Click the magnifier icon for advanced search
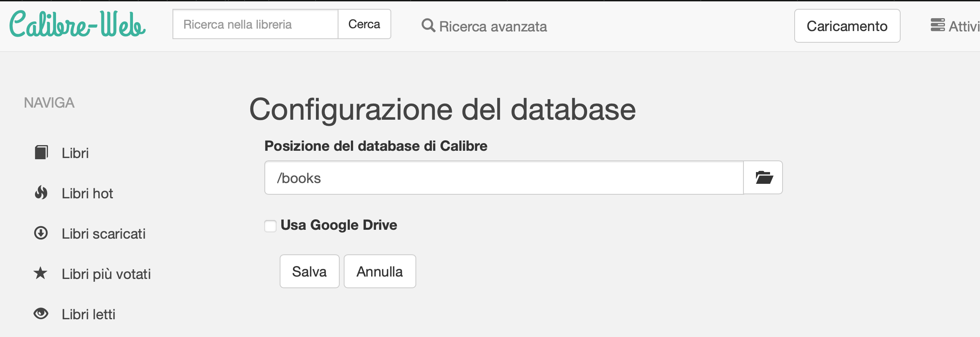Screen dimensions: 980x337 point(428,25)
